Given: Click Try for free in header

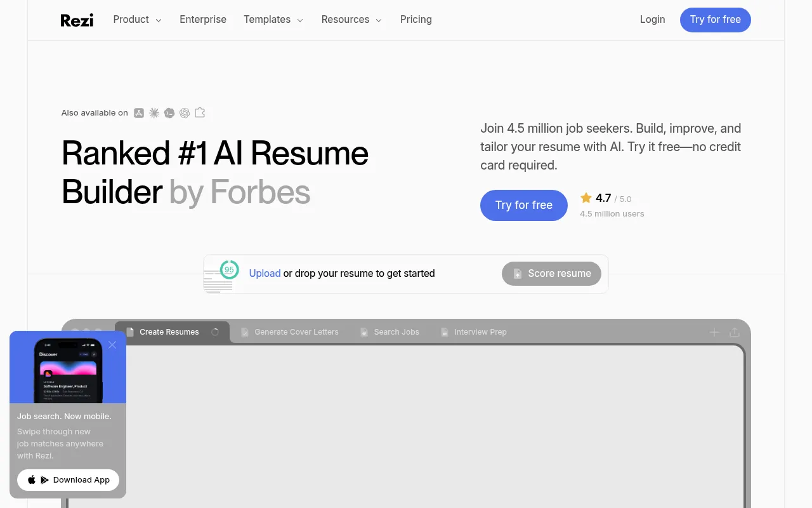Looking at the screenshot, I should click(716, 20).
